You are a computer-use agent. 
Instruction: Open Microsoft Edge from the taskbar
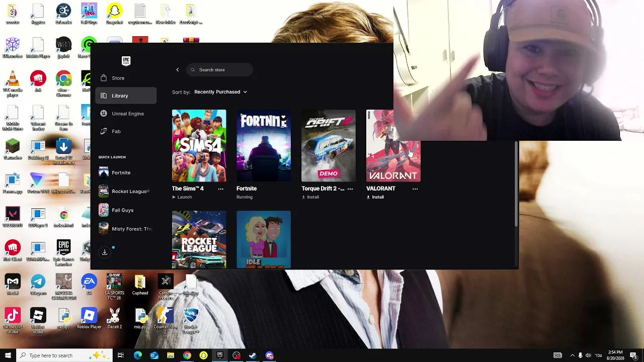click(x=137, y=355)
